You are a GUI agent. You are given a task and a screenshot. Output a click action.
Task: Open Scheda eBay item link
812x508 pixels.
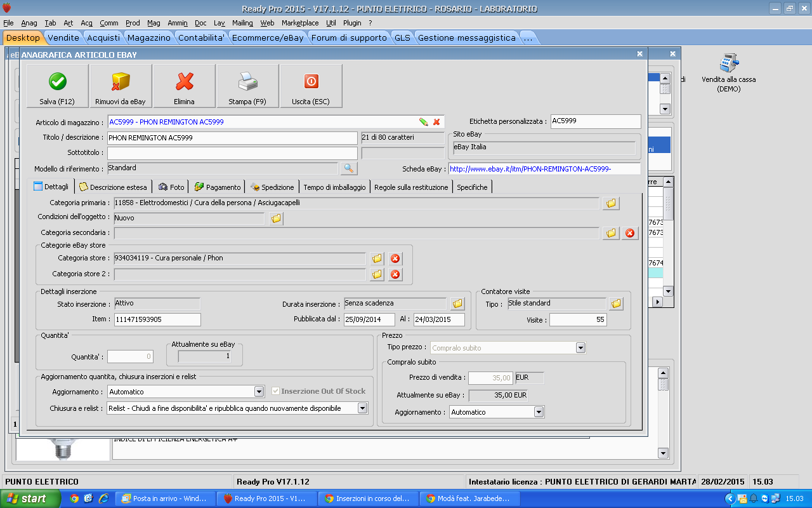click(x=544, y=169)
